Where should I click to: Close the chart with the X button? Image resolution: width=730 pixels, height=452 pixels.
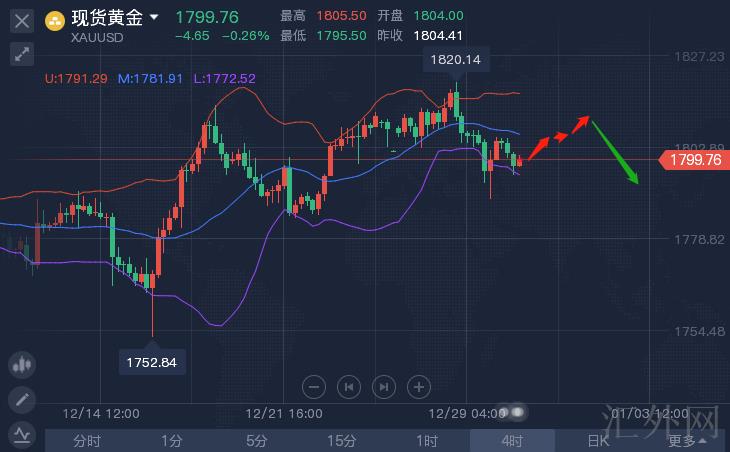22,19
